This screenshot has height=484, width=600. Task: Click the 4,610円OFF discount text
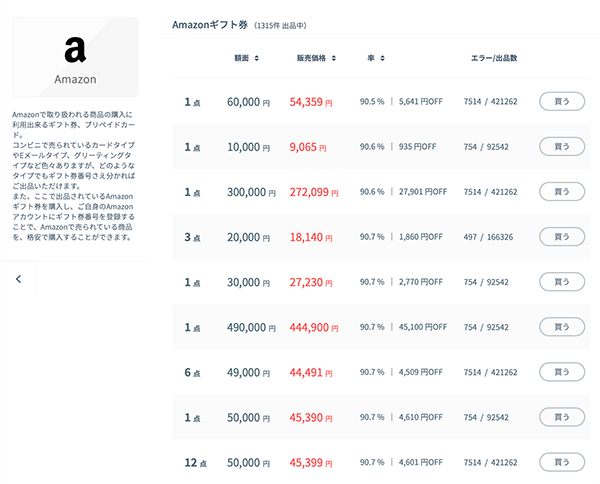(x=421, y=418)
